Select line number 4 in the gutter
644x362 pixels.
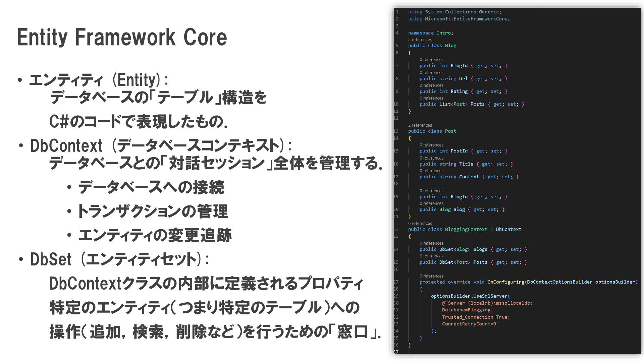pos(397,33)
